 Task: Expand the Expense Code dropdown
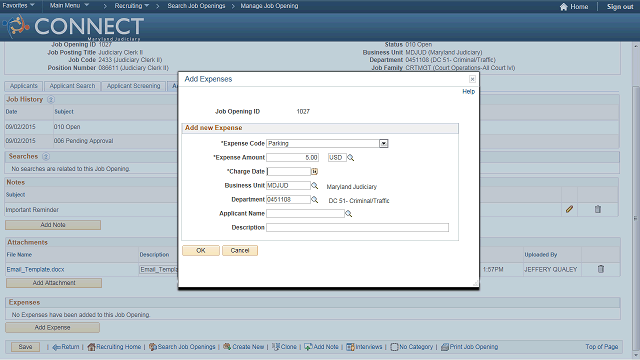(383, 143)
